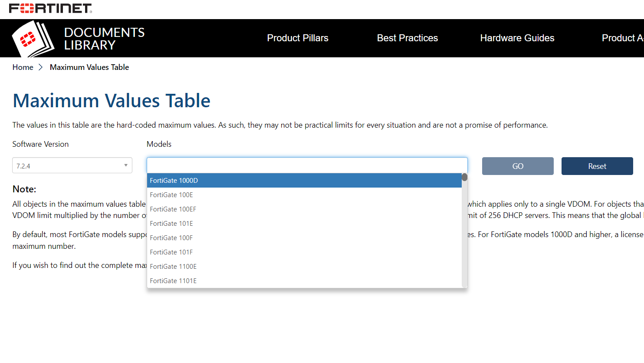644x363 pixels.
Task: Select FortiGate 100E from the list
Action: [x=304, y=195]
